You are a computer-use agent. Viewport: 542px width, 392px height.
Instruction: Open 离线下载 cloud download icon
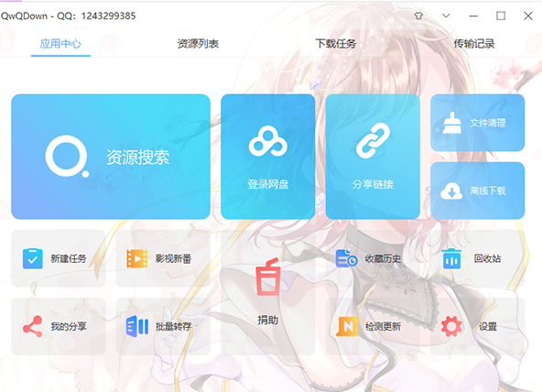click(x=451, y=191)
